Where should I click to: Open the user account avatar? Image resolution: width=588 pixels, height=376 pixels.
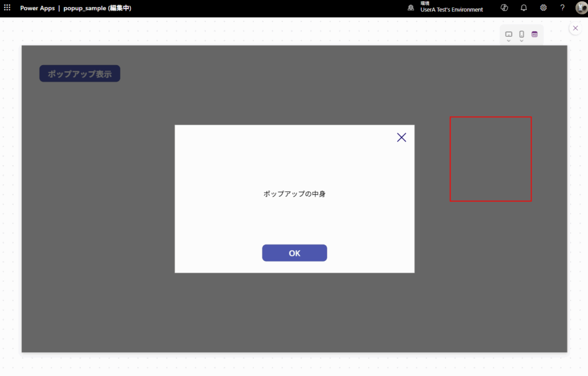[581, 8]
